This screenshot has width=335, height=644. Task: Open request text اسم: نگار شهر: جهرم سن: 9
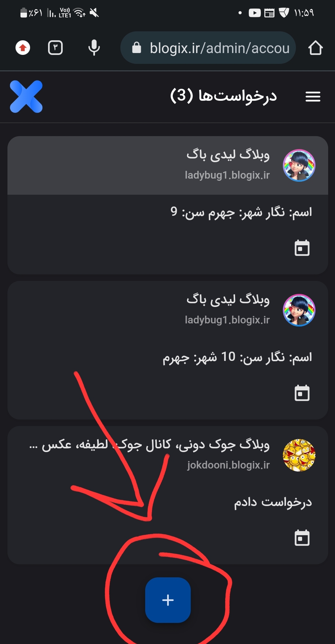241,212
